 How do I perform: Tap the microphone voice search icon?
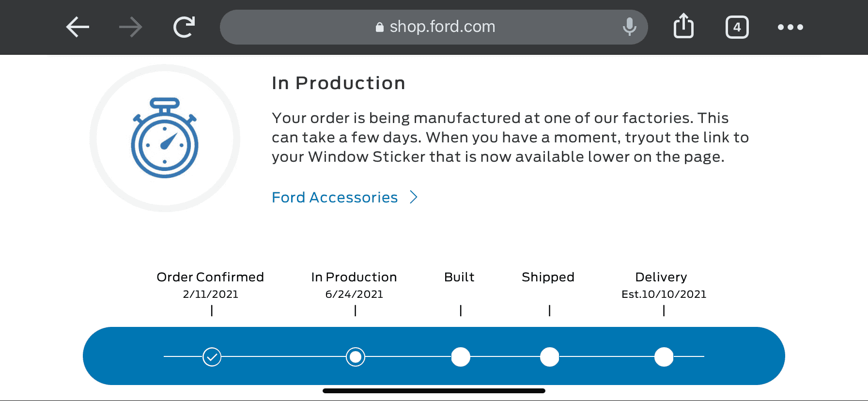(x=629, y=27)
